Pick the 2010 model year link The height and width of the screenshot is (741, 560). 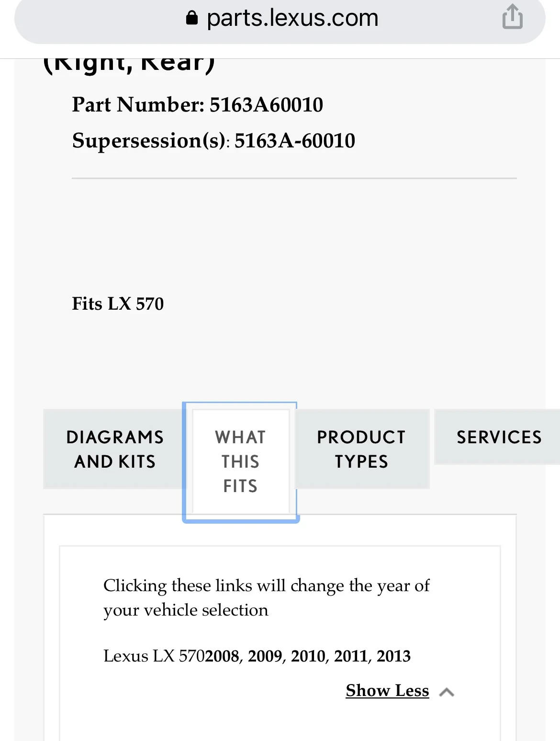tap(308, 656)
